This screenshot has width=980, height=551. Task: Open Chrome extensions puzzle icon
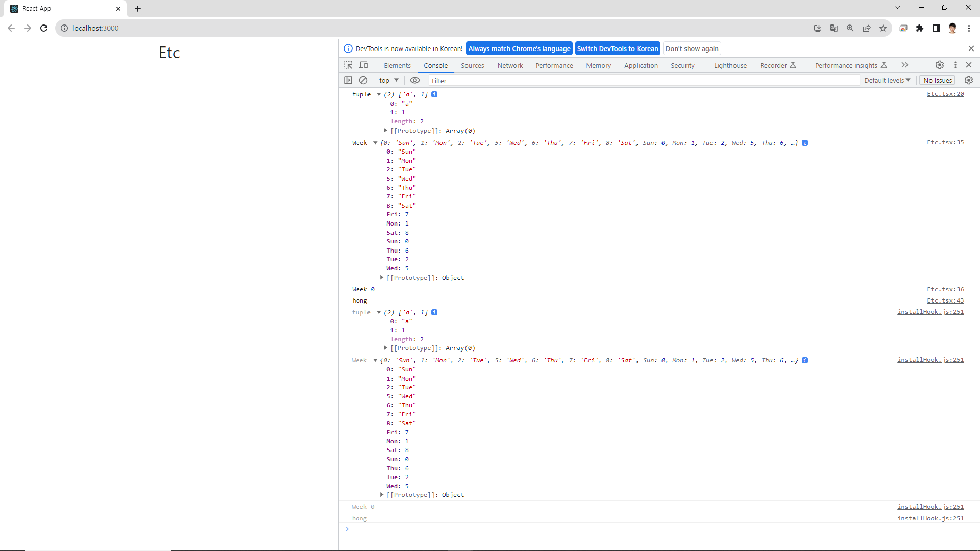pos(919,28)
